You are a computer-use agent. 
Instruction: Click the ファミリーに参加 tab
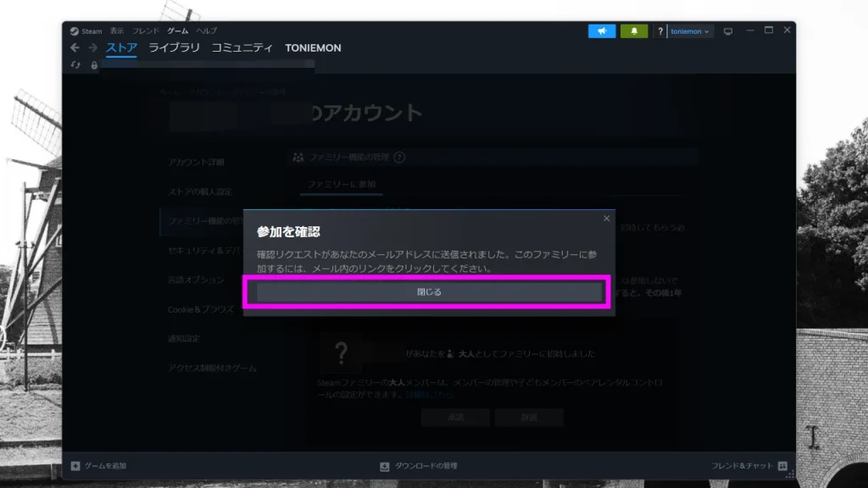point(342,184)
